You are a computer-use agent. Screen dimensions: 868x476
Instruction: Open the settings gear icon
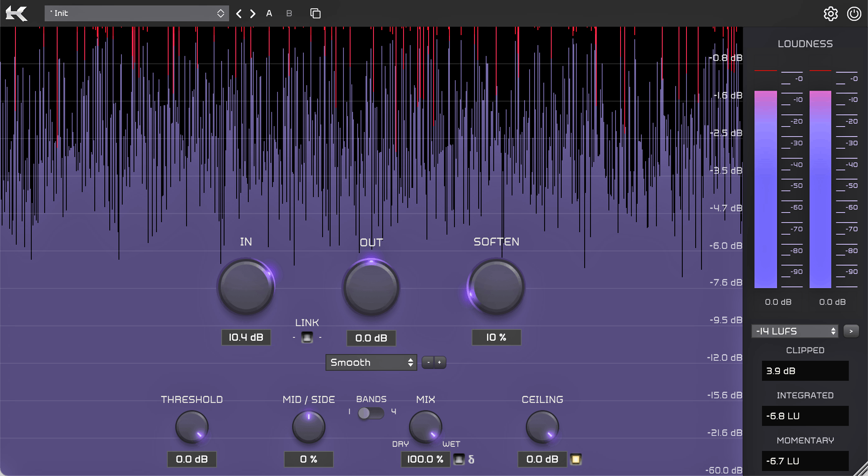click(x=830, y=14)
